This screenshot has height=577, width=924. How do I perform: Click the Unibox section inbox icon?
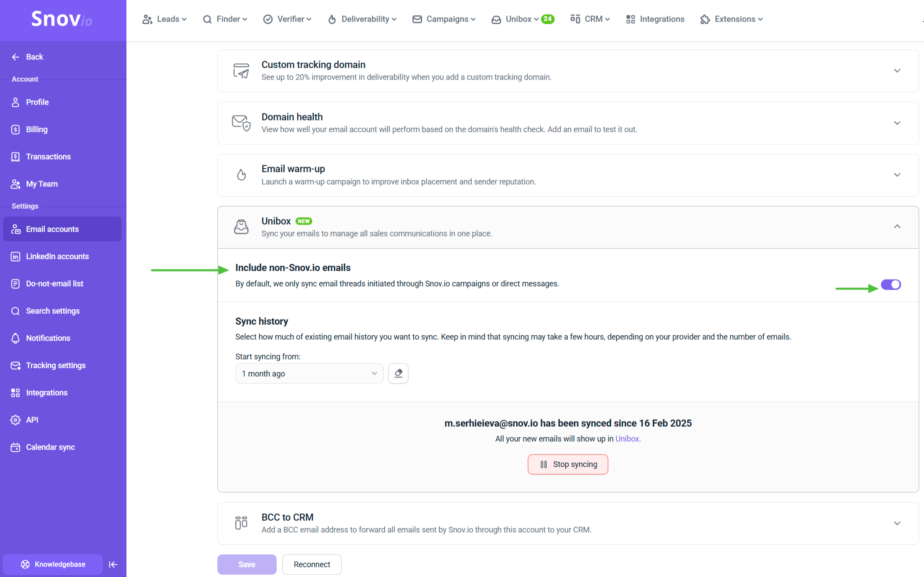[241, 227]
